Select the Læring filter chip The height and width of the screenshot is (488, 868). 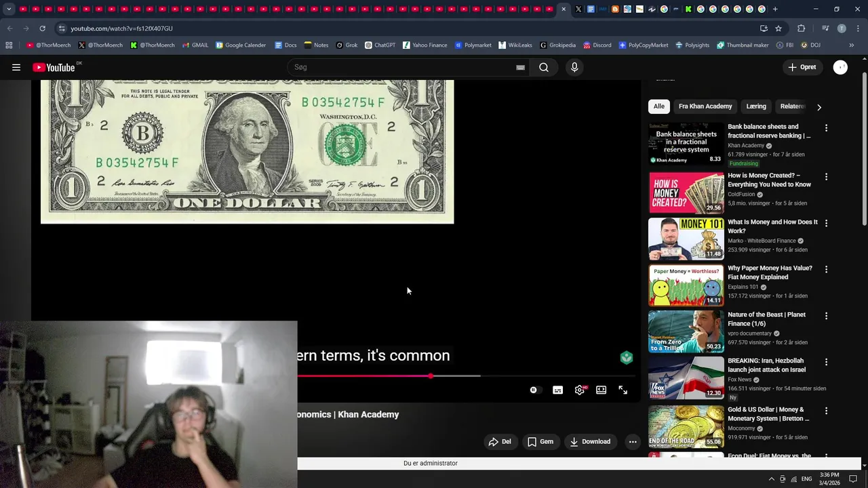click(x=756, y=106)
